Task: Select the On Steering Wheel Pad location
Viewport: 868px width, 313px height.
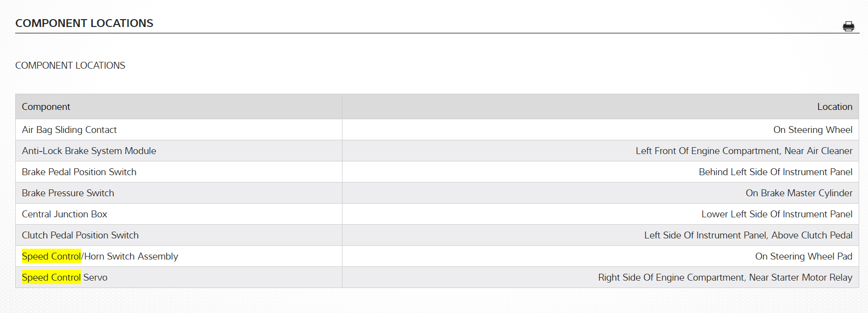Action: point(803,257)
